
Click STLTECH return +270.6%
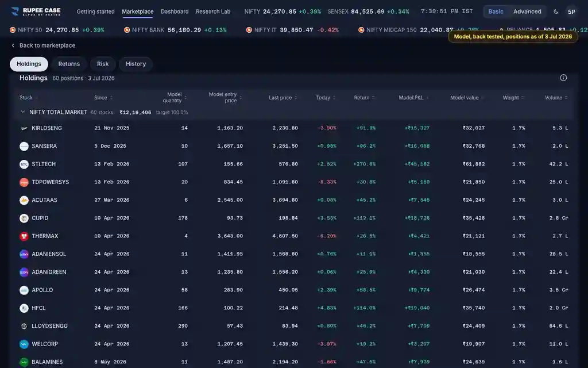click(365, 164)
